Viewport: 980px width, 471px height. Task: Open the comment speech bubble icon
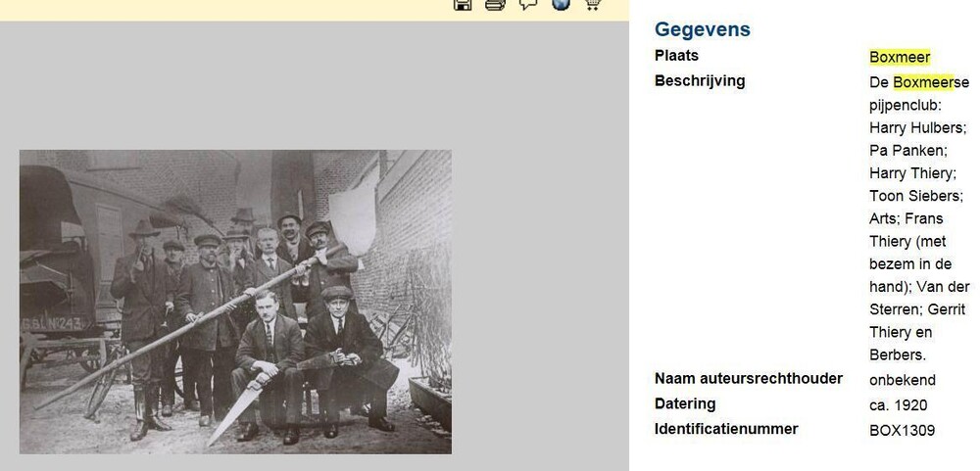tap(528, 4)
